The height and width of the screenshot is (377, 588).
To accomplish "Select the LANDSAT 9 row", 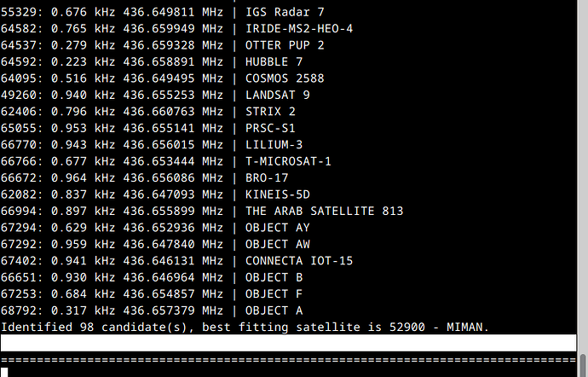I will [155, 95].
